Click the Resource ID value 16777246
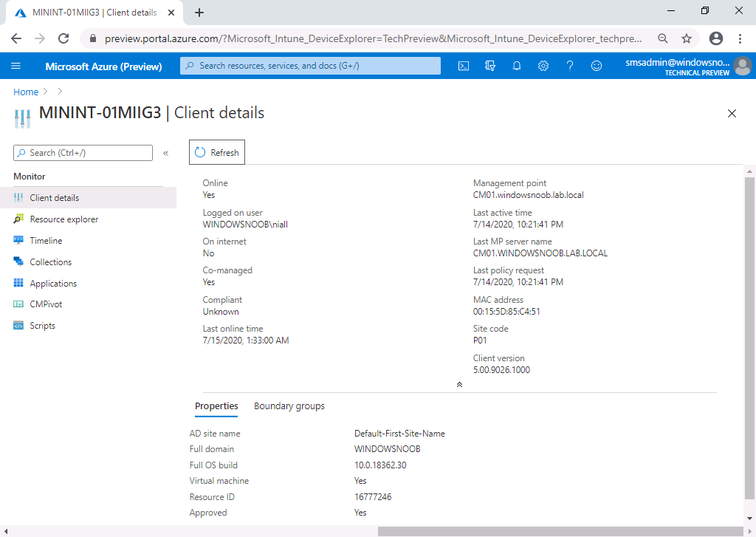The height and width of the screenshot is (537, 756). click(x=373, y=496)
